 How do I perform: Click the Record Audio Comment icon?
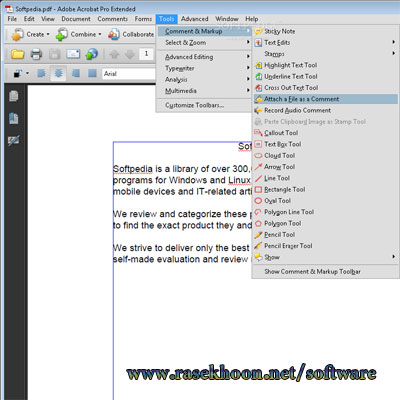258,111
